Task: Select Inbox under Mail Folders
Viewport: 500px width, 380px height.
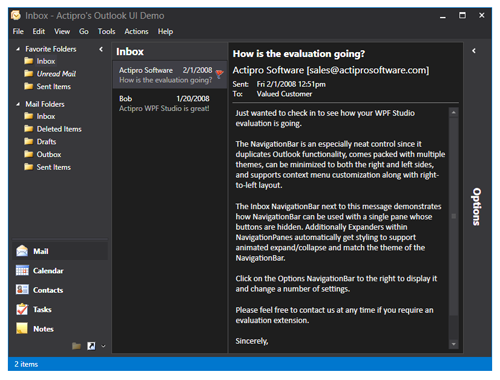Action: click(46, 116)
